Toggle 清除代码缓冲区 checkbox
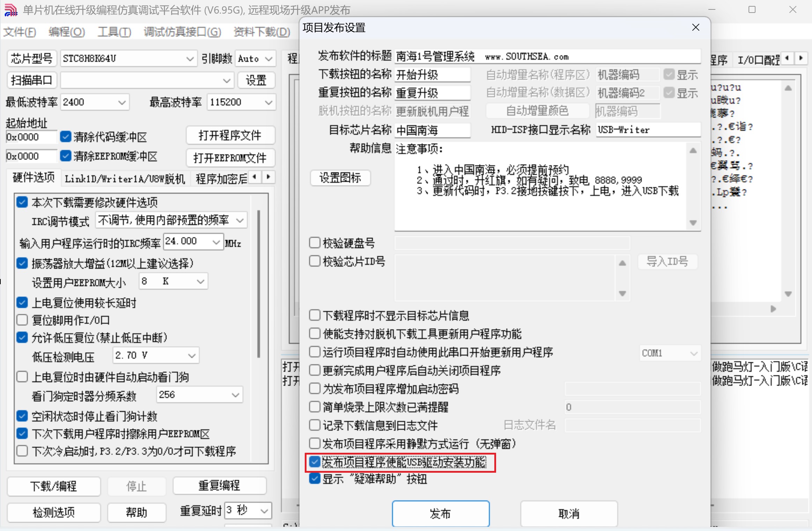Viewport: 812px width, 531px height. tap(65, 137)
